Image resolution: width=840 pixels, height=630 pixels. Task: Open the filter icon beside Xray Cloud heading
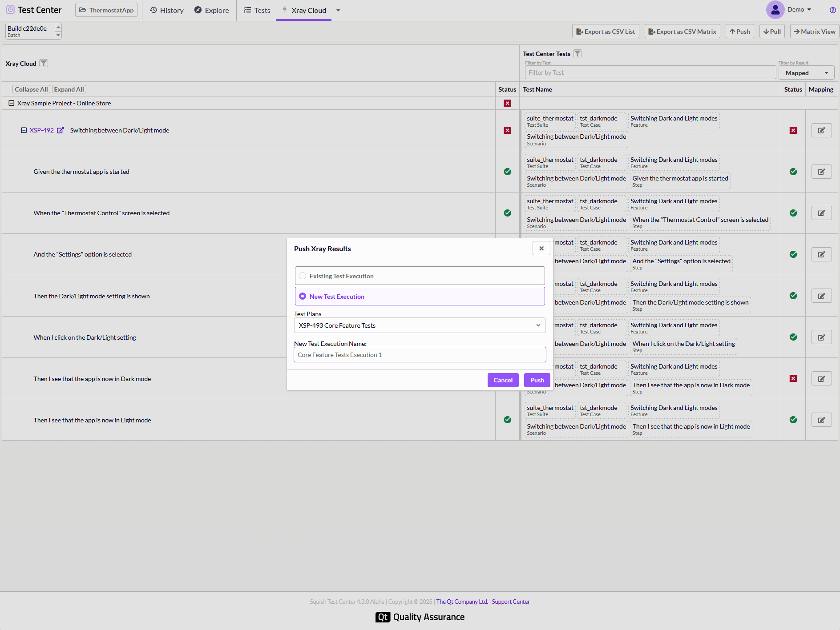tap(43, 63)
